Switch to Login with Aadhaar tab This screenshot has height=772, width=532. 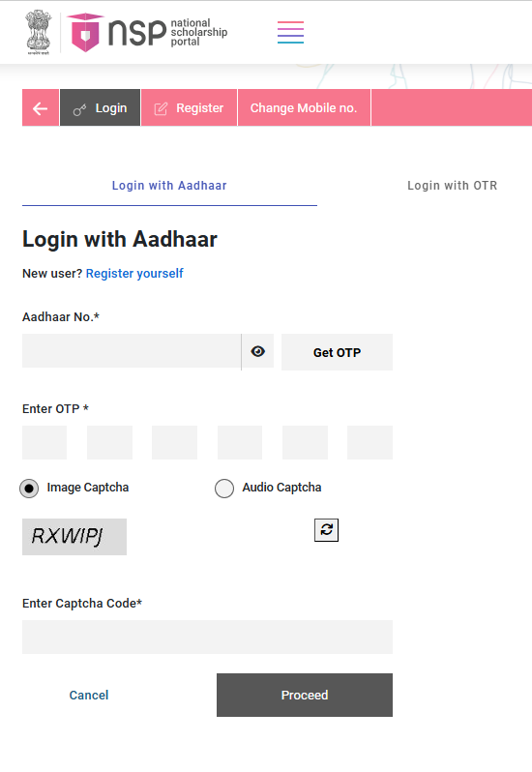[169, 186]
